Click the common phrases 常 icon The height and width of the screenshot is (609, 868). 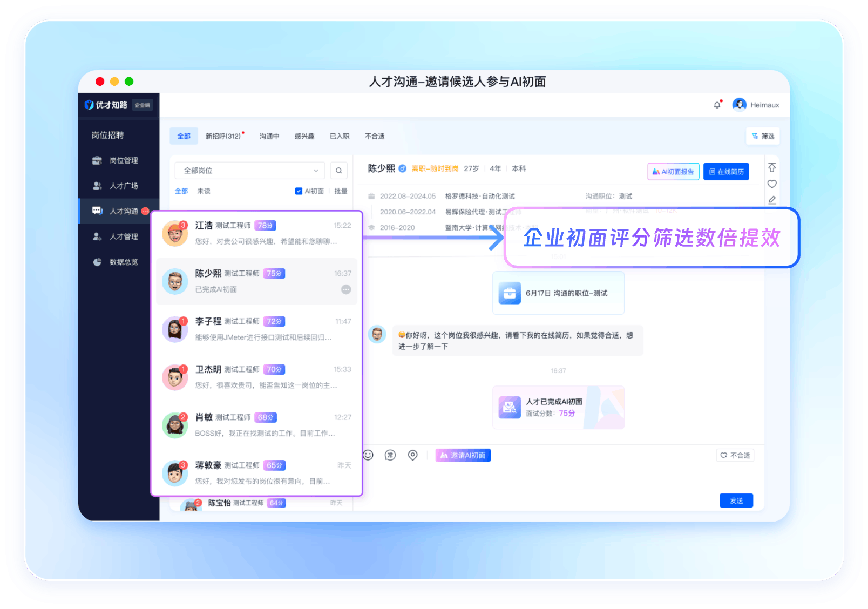coord(390,455)
